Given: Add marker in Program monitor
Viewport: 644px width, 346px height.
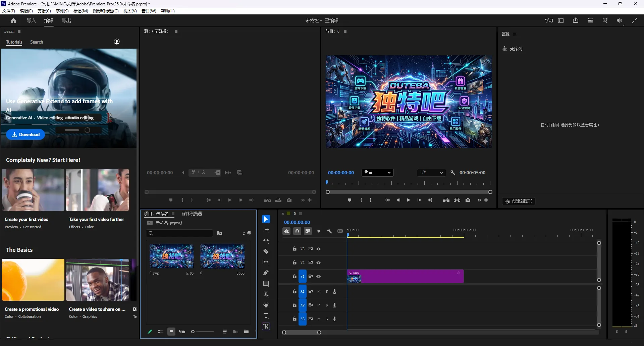Looking at the screenshot, I should (350, 200).
